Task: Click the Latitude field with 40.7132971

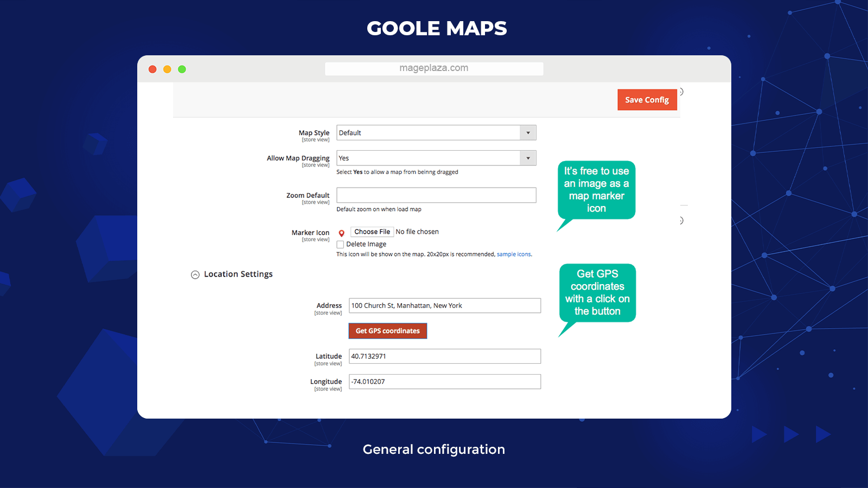Action: point(444,356)
